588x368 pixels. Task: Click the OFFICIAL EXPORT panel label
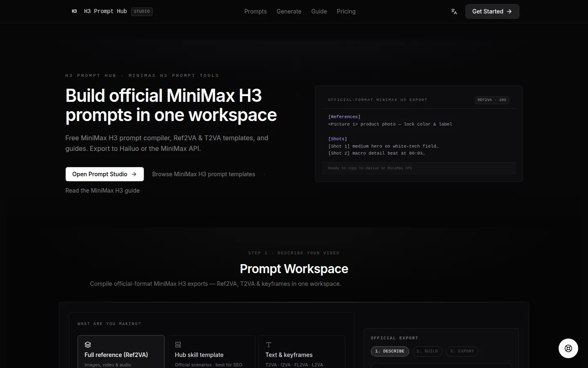394,338
